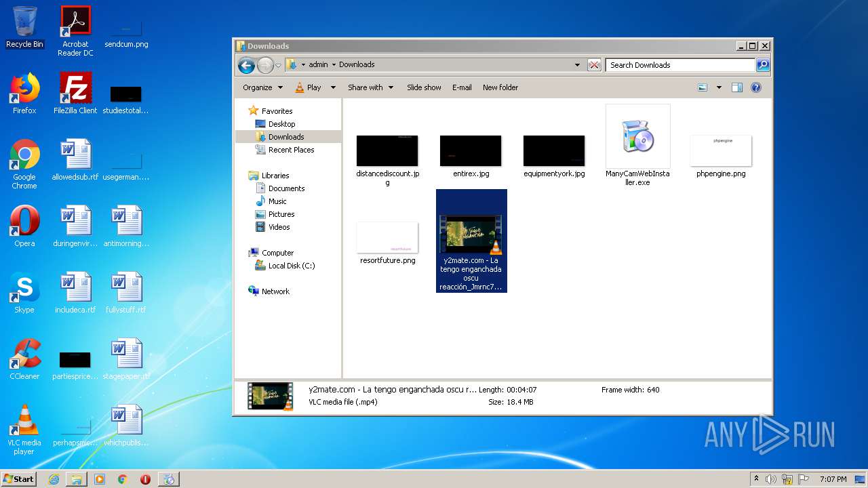This screenshot has width=868, height=488.
Task: Select ManyCamWebInstaller.exe file
Action: 637,146
